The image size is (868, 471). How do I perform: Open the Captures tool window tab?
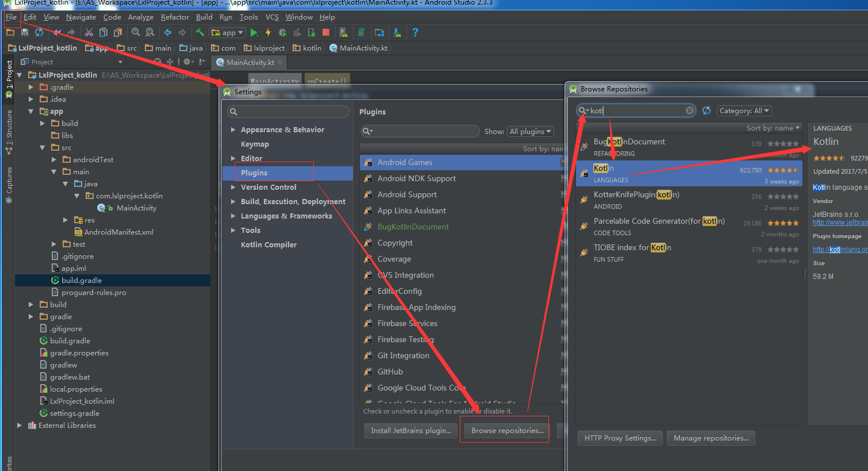(9, 185)
